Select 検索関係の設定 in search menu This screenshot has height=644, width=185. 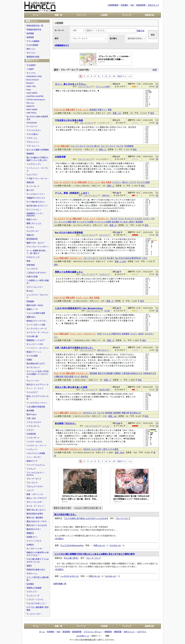tap(33, 57)
